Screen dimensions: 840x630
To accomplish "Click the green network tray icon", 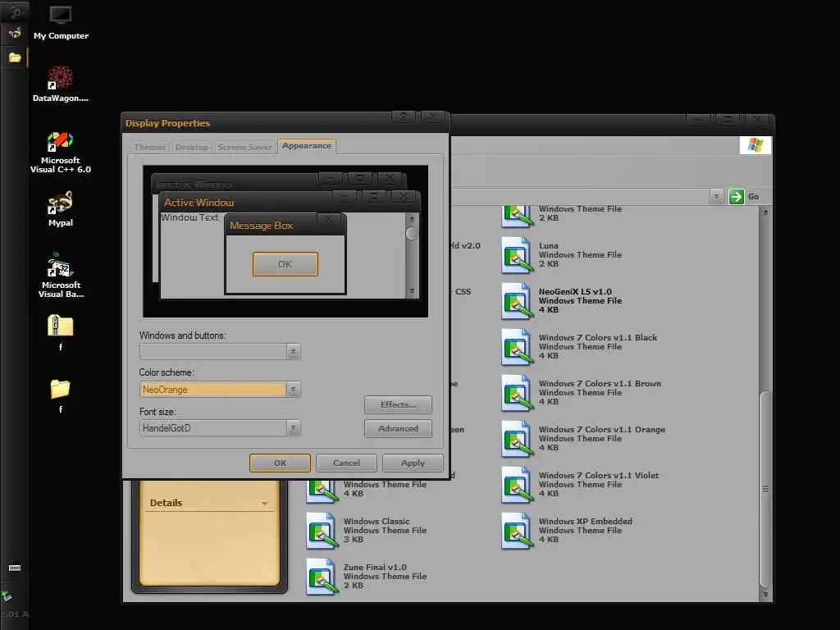I will tap(7, 596).
